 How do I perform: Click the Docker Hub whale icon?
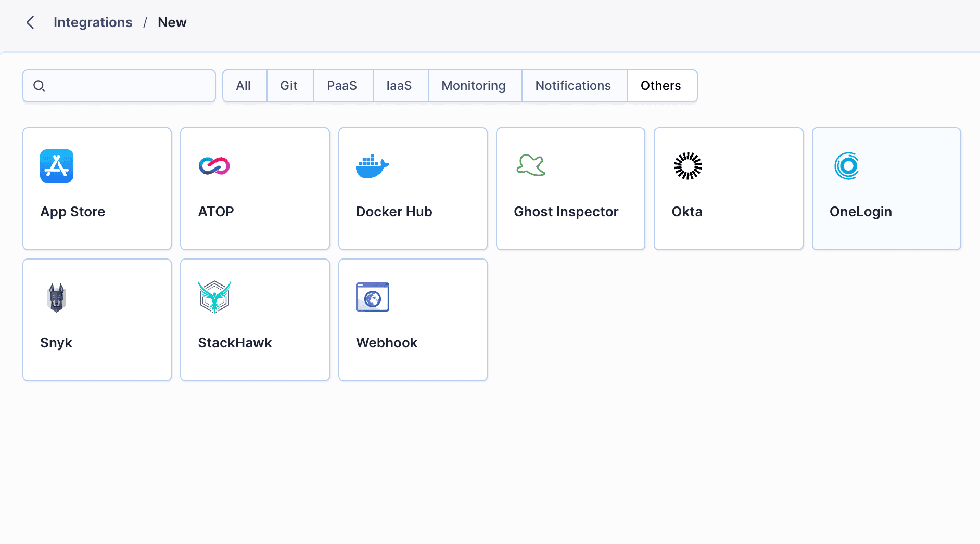(372, 166)
